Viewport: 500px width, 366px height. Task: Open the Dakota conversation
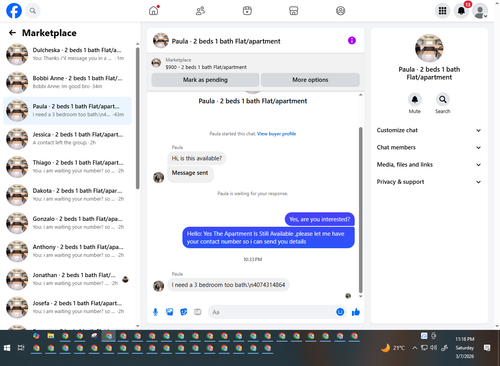pyautogui.click(x=67, y=195)
